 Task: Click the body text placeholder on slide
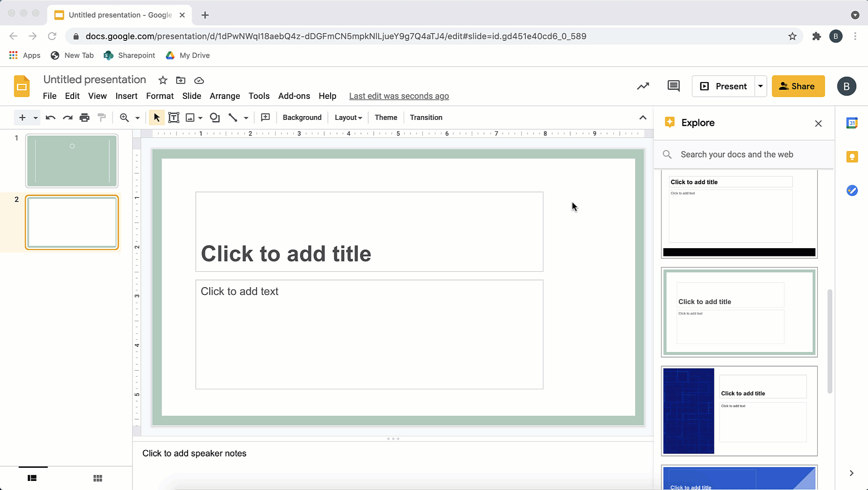coord(369,334)
